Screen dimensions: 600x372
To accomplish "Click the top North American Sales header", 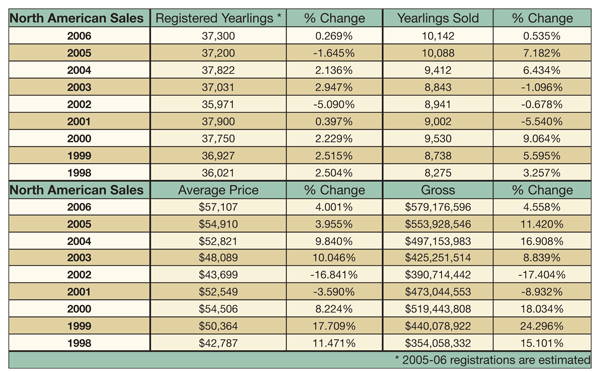I will point(77,18).
